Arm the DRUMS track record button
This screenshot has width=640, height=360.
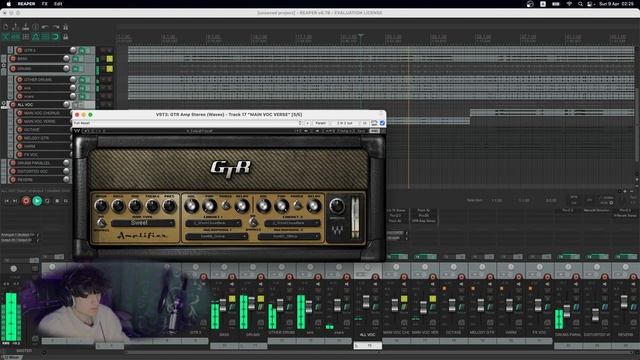[x=13, y=69]
